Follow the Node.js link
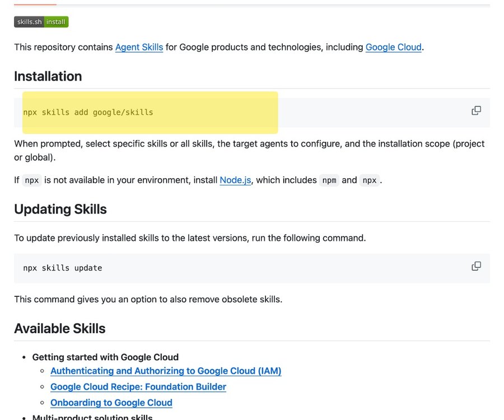The image size is (504, 420). click(x=235, y=180)
